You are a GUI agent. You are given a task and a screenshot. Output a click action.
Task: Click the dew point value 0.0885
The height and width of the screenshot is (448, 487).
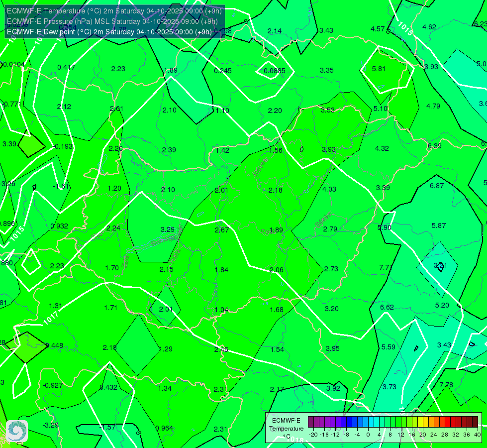274,71
